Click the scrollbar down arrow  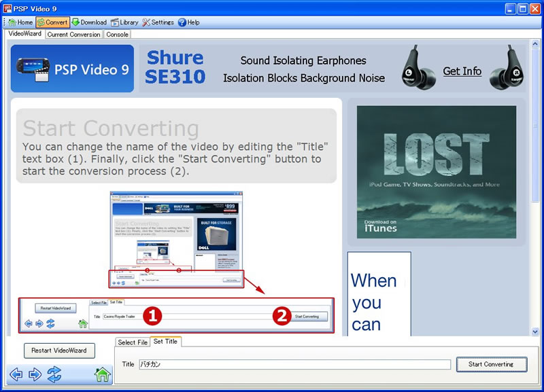click(x=535, y=332)
